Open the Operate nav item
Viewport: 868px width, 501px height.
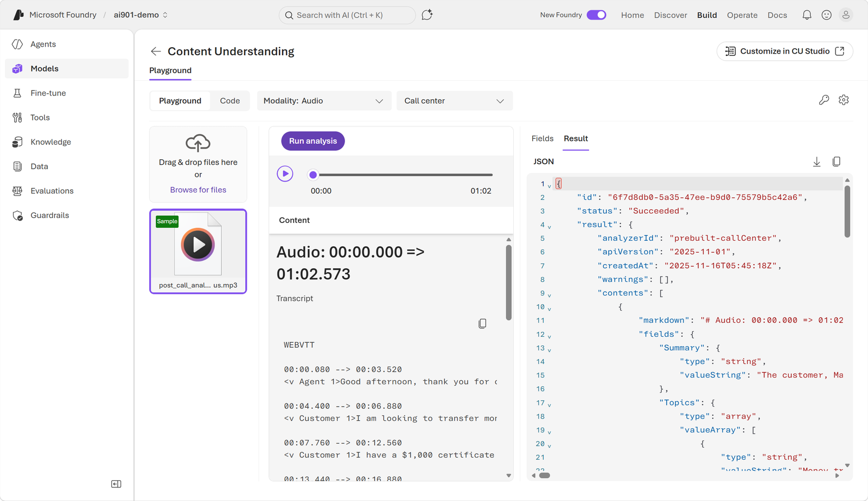pos(742,15)
